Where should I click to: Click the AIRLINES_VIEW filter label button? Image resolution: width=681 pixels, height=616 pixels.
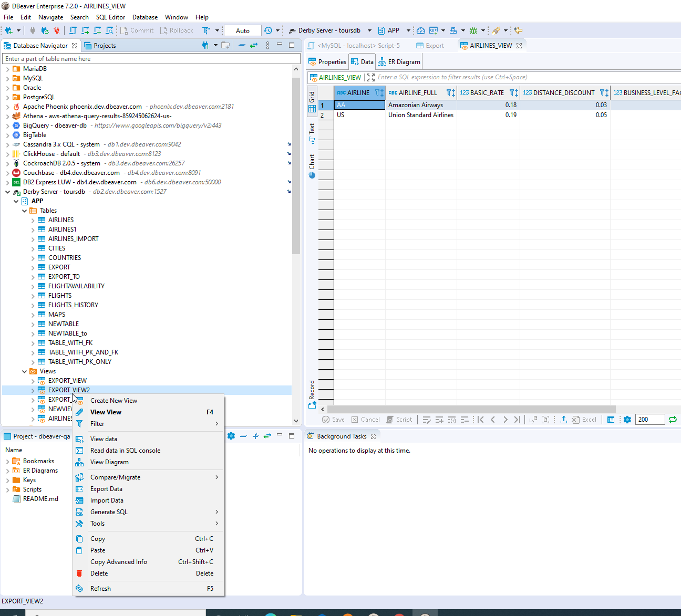(336, 77)
